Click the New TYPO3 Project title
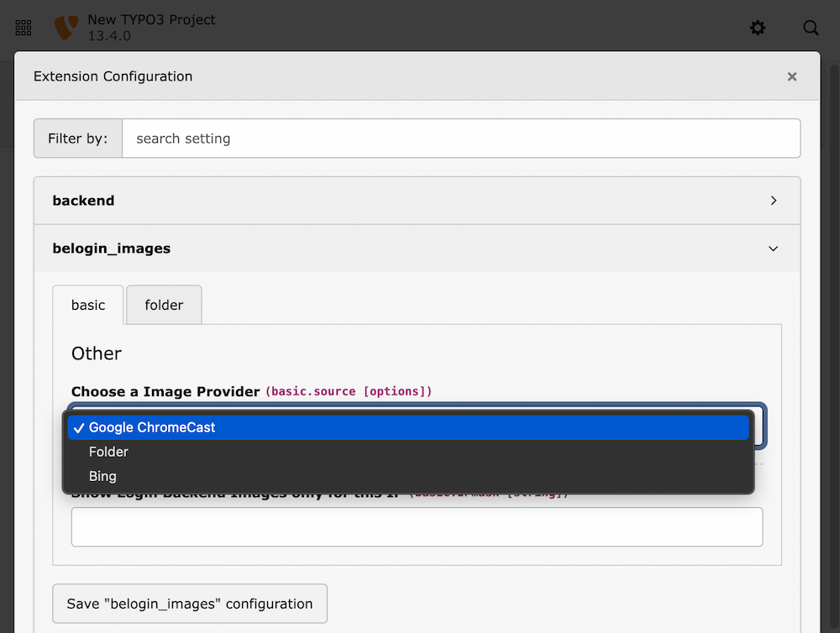This screenshot has height=633, width=840. [151, 20]
